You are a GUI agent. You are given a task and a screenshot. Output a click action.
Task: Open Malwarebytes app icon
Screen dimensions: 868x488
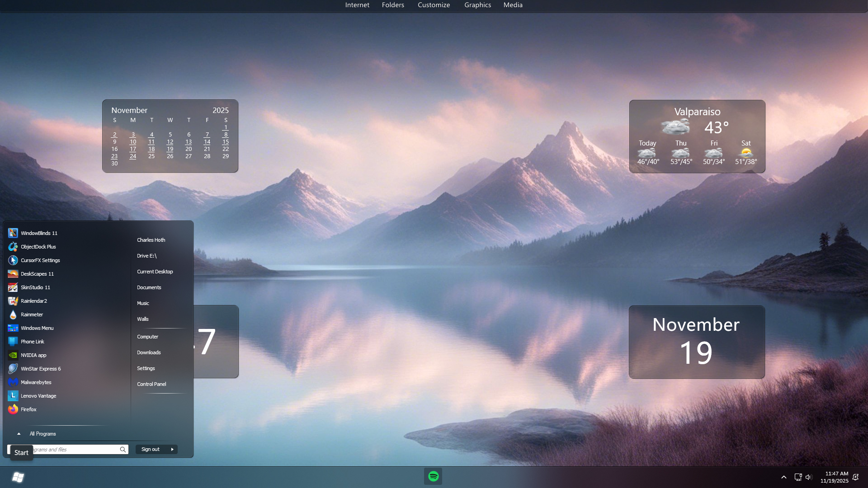pos(13,382)
